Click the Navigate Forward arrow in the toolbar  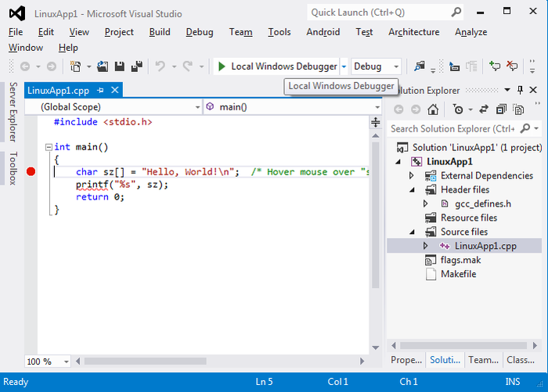52,67
